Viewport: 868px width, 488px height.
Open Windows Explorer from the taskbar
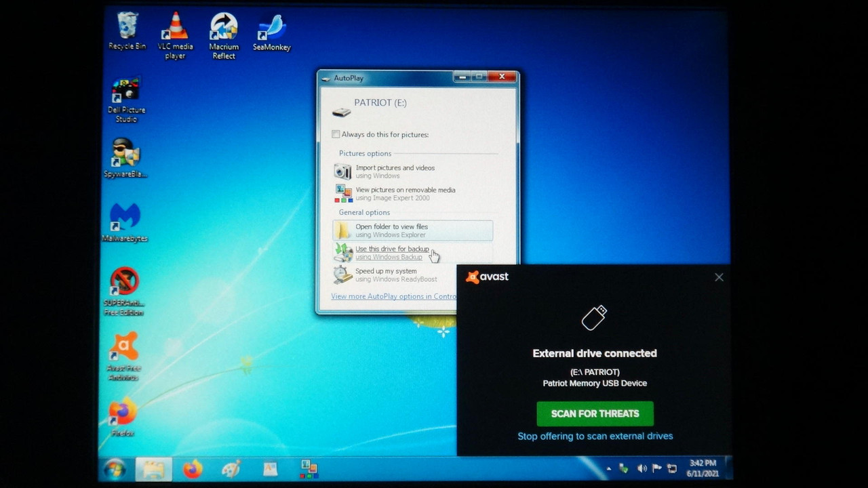(x=154, y=469)
